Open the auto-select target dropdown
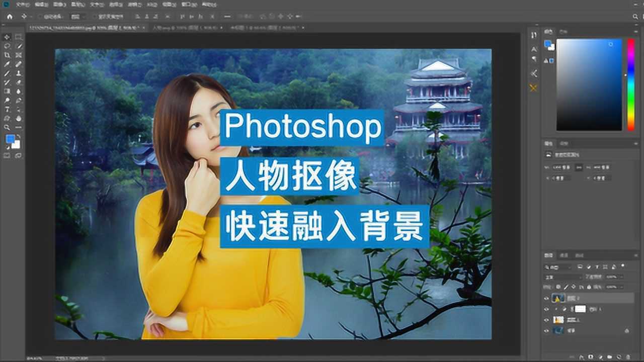The image size is (644, 362). click(x=77, y=17)
